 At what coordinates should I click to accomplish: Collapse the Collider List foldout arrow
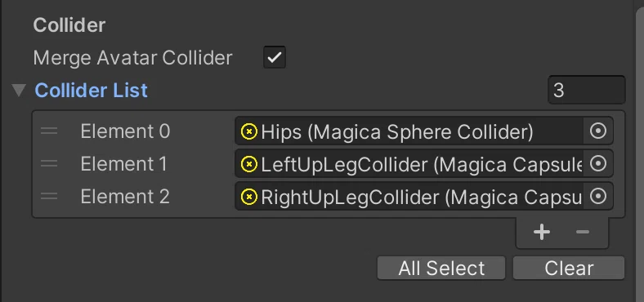pyautogui.click(x=19, y=91)
